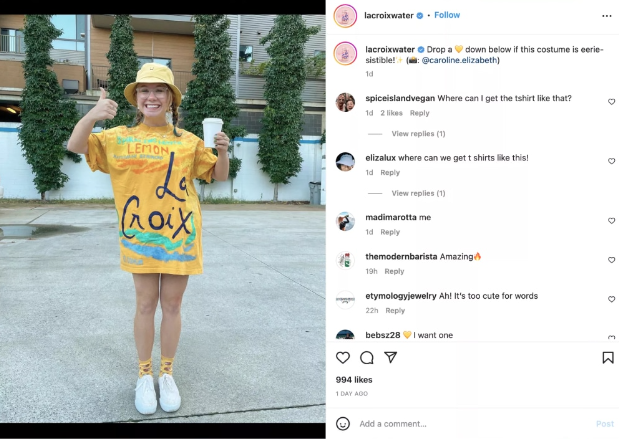The height and width of the screenshot is (439, 619).
Task: Open the comment bubble icon
Action: (367, 358)
